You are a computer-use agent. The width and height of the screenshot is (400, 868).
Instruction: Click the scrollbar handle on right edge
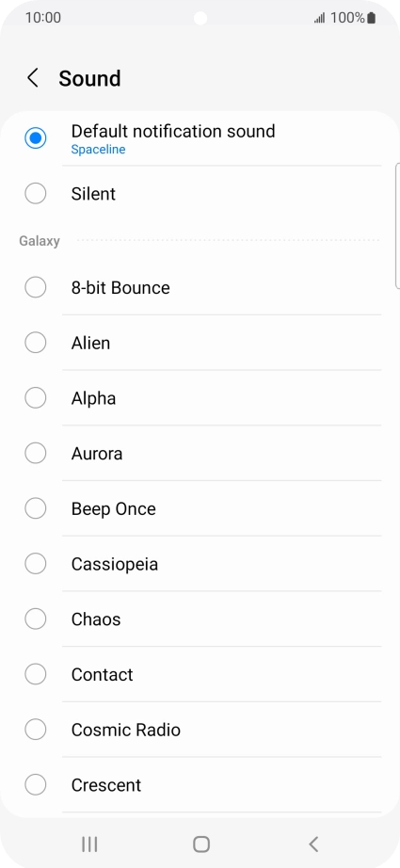(398, 226)
